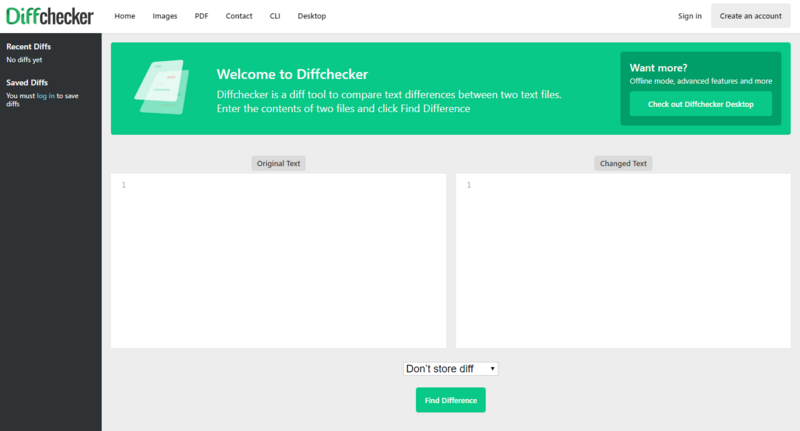The image size is (800, 431).
Task: Visit the Desktop page link
Action: pos(312,16)
